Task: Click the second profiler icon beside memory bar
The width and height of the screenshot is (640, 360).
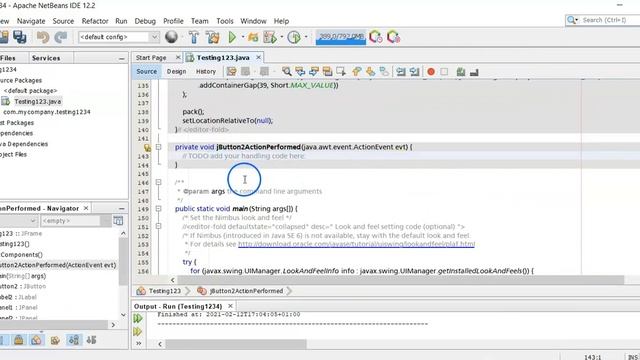Action: coord(393,37)
